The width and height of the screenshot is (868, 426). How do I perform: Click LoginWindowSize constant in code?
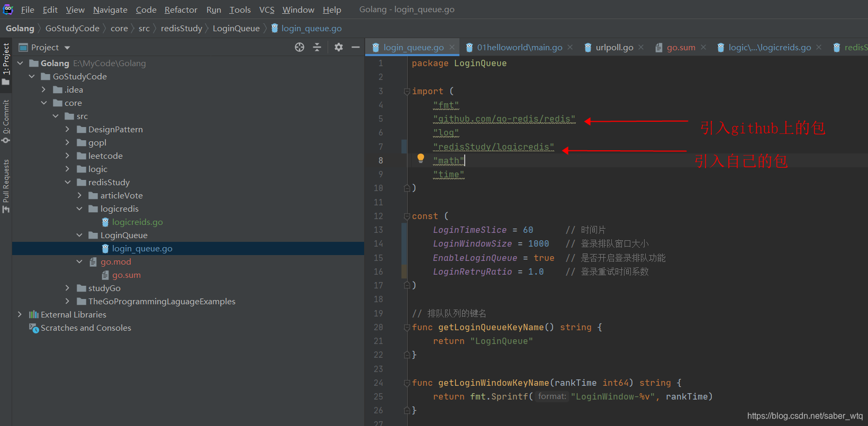pyautogui.click(x=472, y=243)
